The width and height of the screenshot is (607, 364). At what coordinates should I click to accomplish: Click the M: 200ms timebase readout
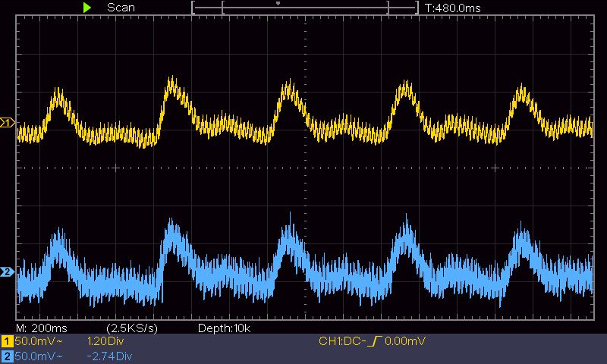(x=42, y=328)
